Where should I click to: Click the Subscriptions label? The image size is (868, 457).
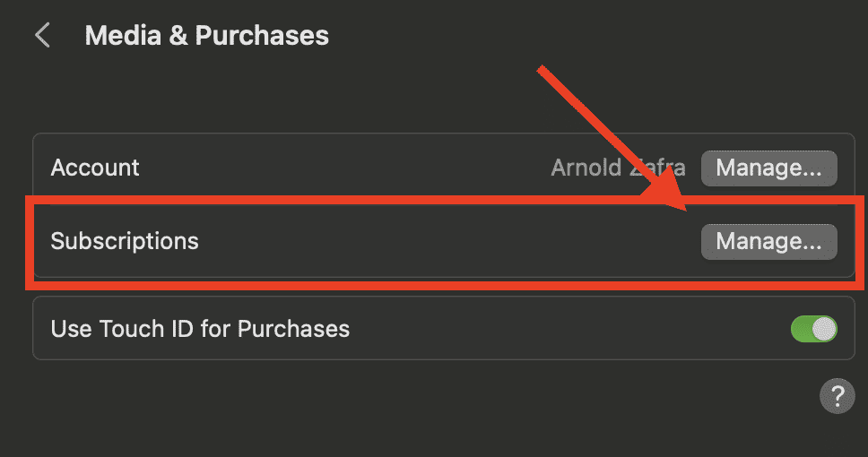(125, 241)
